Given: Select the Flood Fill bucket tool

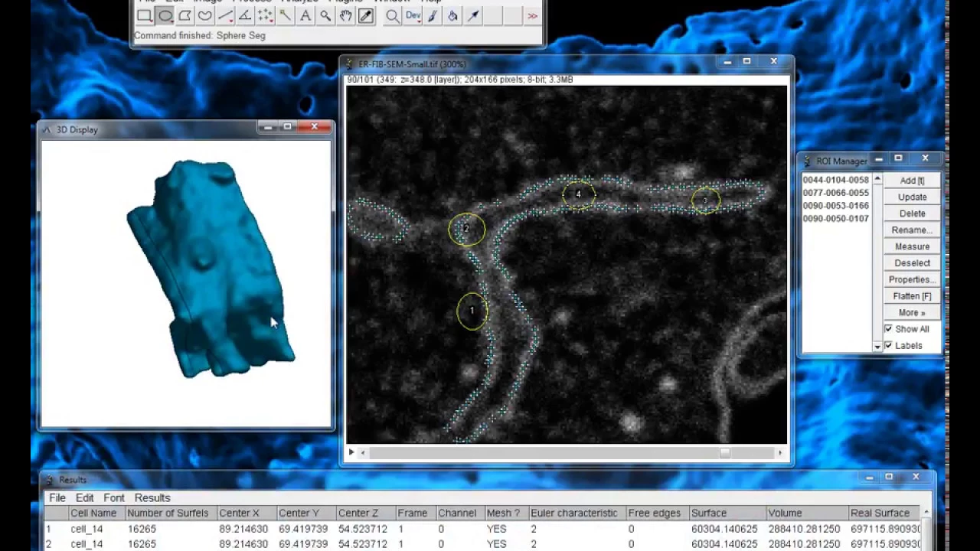Looking at the screenshot, I should coord(452,15).
